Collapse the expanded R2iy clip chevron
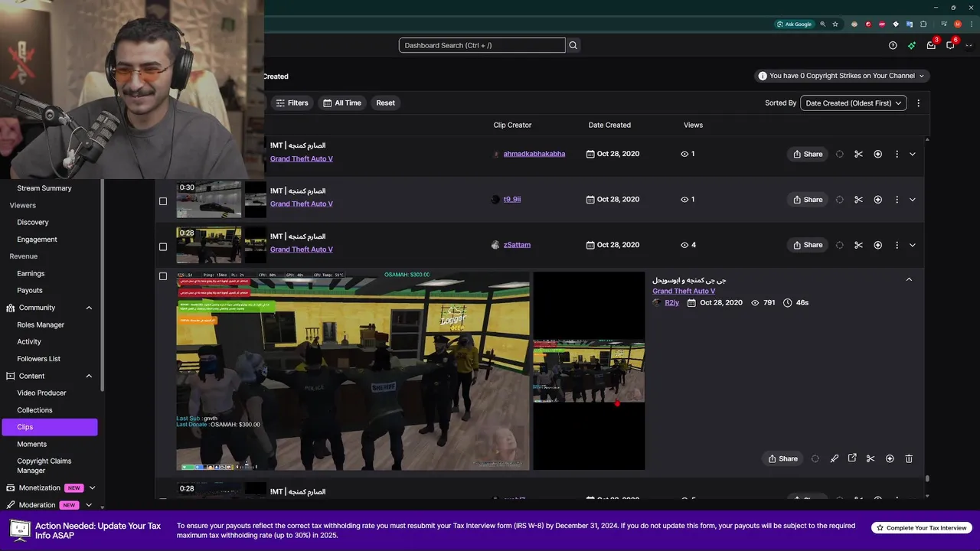Viewport: 980px width, 551px height. (x=909, y=279)
